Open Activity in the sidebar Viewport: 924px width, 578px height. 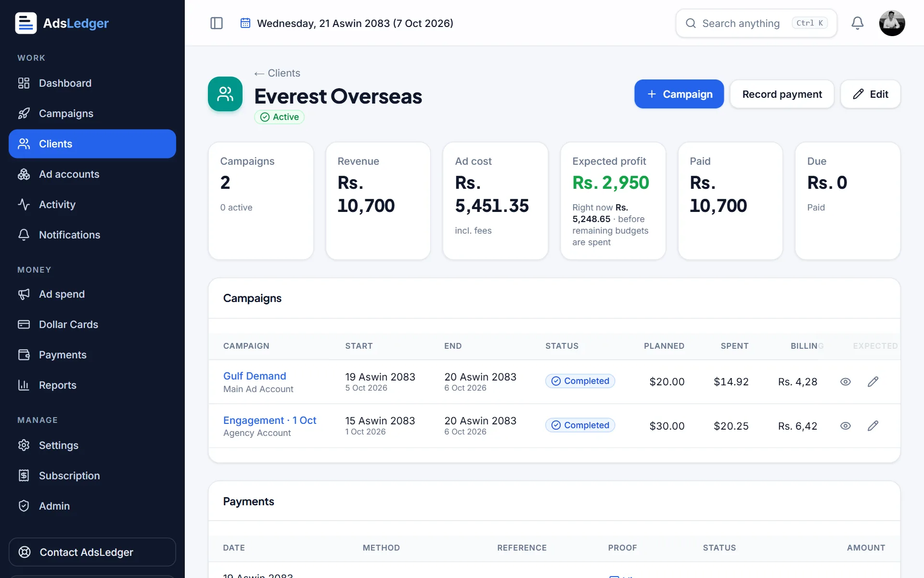click(x=92, y=205)
